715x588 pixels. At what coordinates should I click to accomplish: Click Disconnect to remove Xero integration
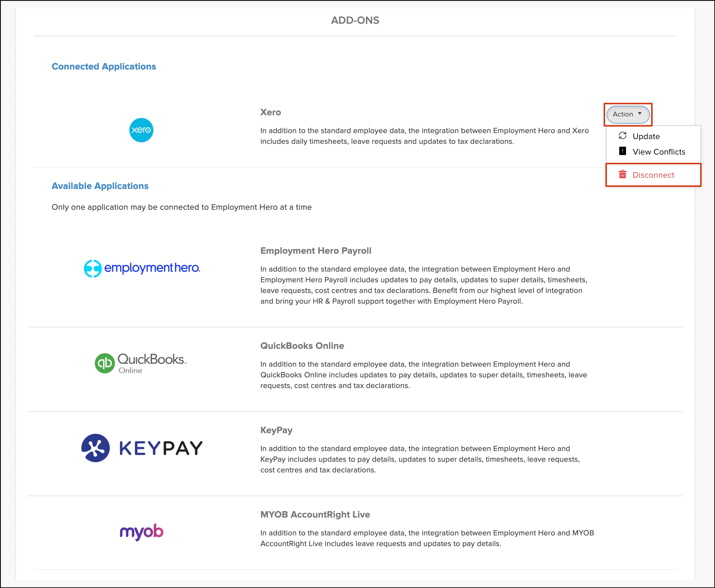(x=653, y=175)
